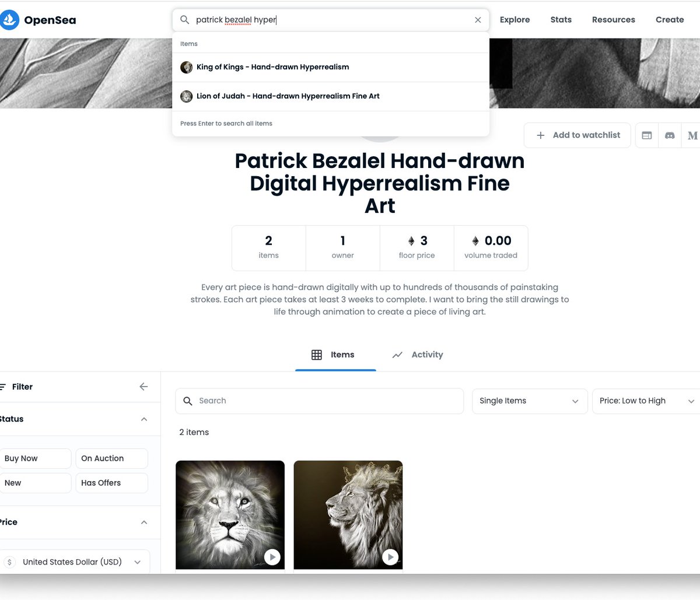The image size is (700, 600).
Task: Toggle the On Auction status filter
Action: pyautogui.click(x=111, y=458)
